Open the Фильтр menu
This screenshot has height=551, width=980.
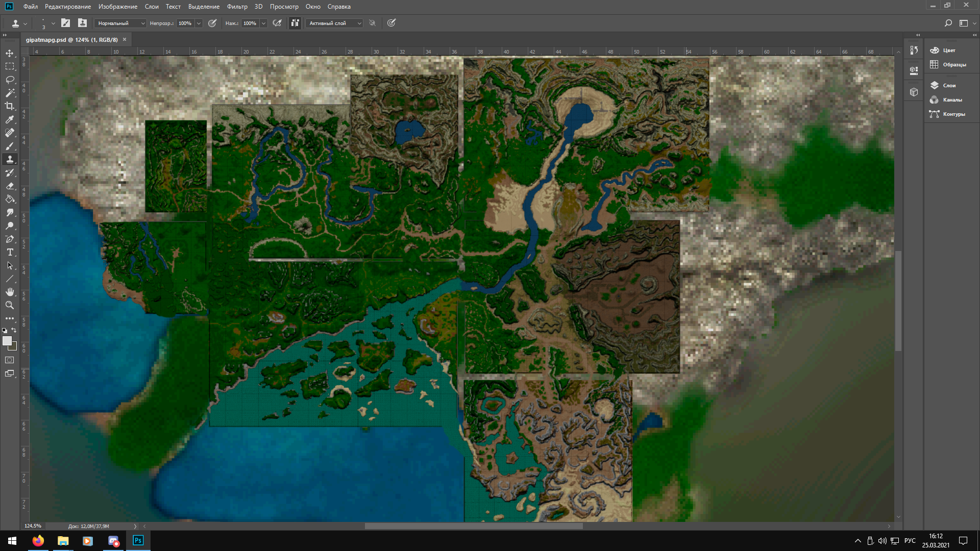(237, 7)
